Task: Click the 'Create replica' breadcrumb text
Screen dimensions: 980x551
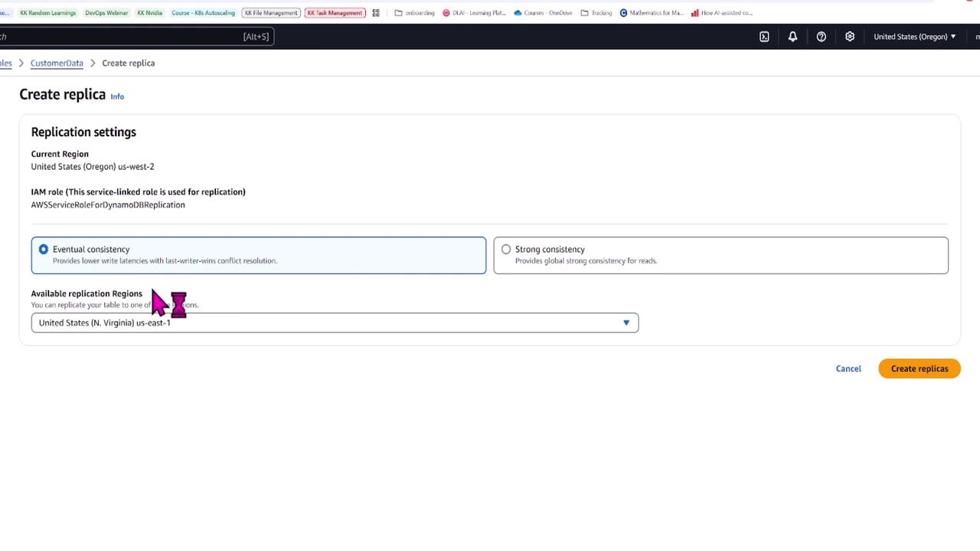Action: (x=129, y=64)
